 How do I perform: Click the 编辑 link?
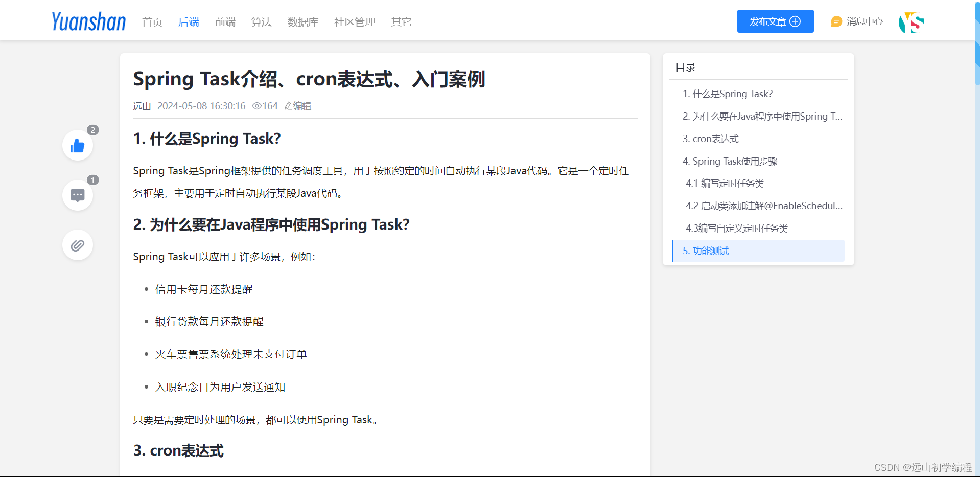pos(302,106)
